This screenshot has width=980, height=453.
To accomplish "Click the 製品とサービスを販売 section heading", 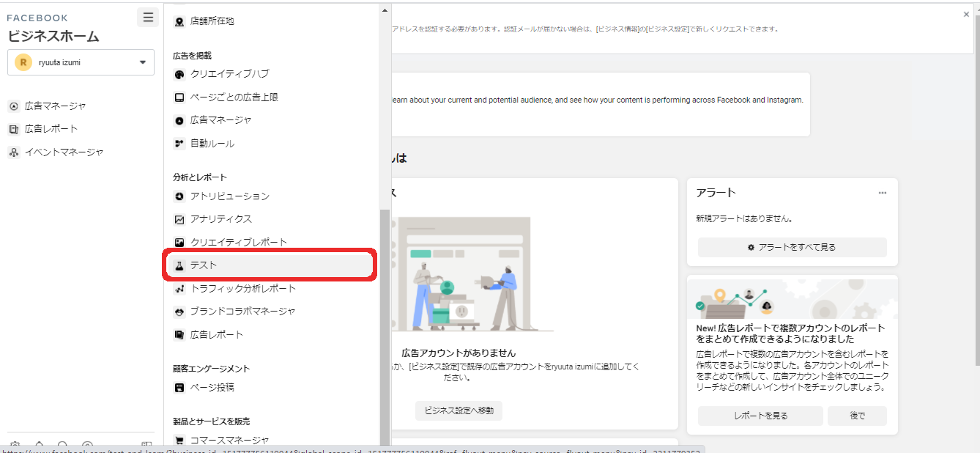I will [211, 421].
